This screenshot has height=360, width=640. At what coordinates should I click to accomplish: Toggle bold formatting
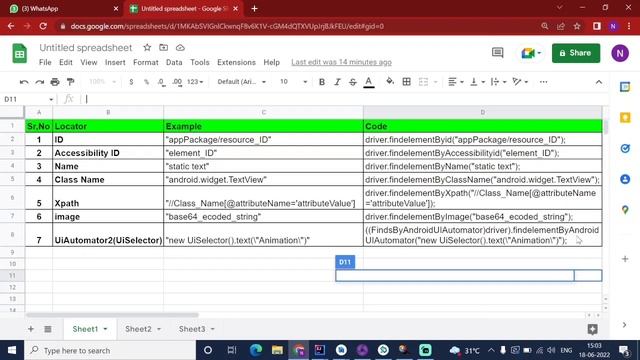[322, 82]
